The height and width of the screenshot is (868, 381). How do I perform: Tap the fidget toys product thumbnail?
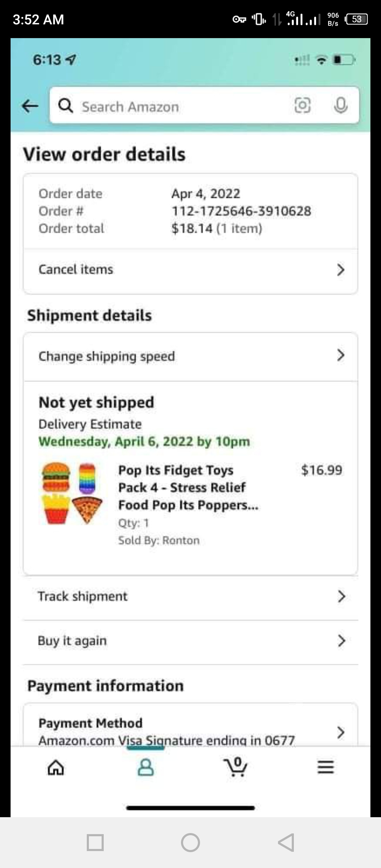click(x=72, y=493)
